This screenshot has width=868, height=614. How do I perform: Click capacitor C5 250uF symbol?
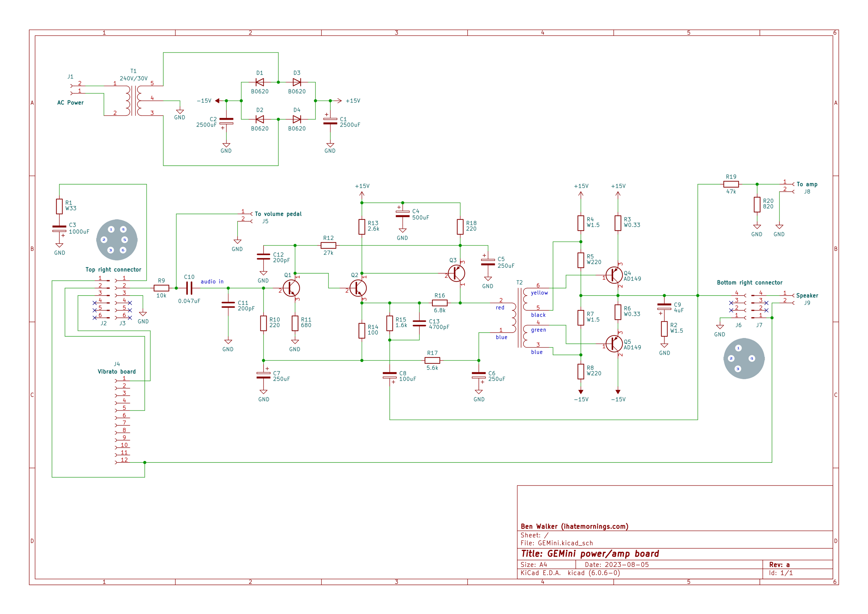coord(488,262)
